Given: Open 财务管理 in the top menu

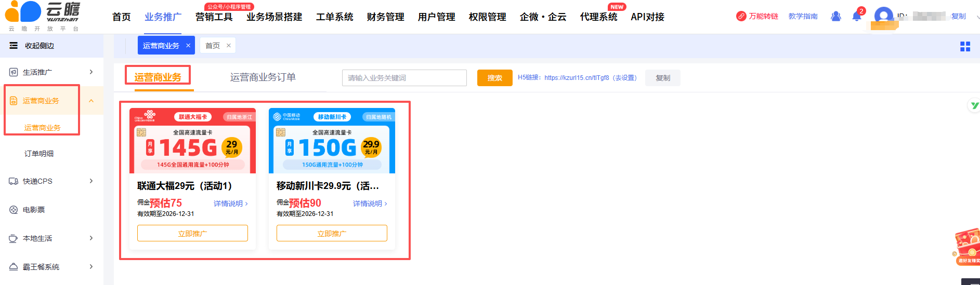Looking at the screenshot, I should [385, 17].
